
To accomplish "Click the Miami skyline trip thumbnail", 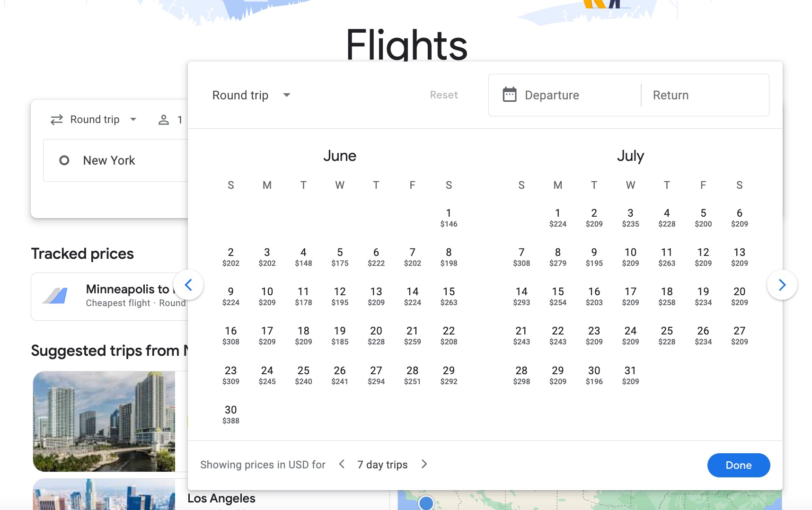I will 104,422.
